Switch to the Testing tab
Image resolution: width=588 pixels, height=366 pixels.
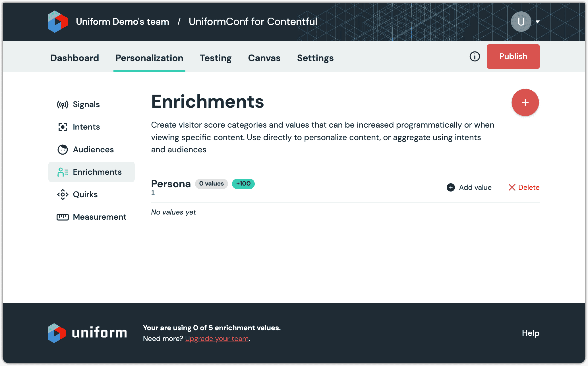coord(216,58)
